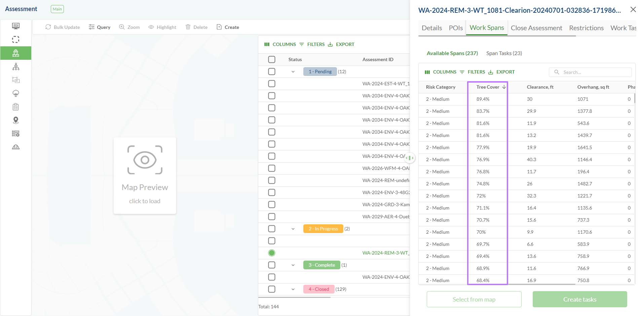Open the list settings sidebar icon

(16, 134)
